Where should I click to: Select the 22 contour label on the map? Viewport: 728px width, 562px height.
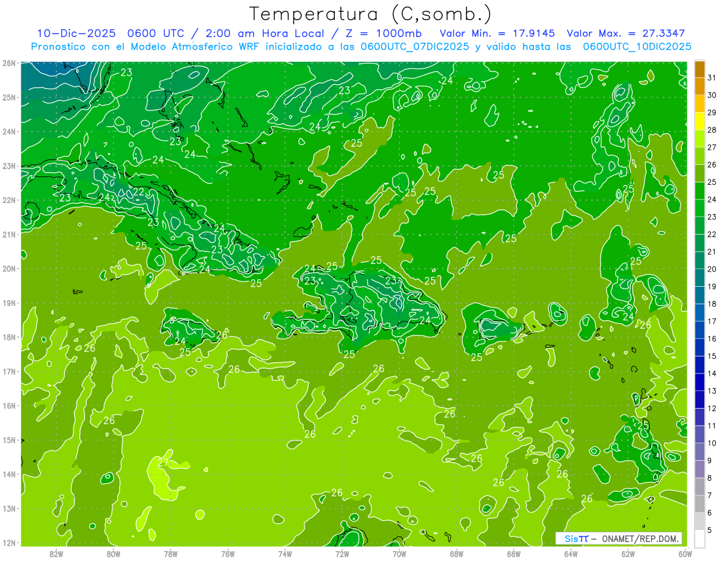pyautogui.click(x=138, y=191)
